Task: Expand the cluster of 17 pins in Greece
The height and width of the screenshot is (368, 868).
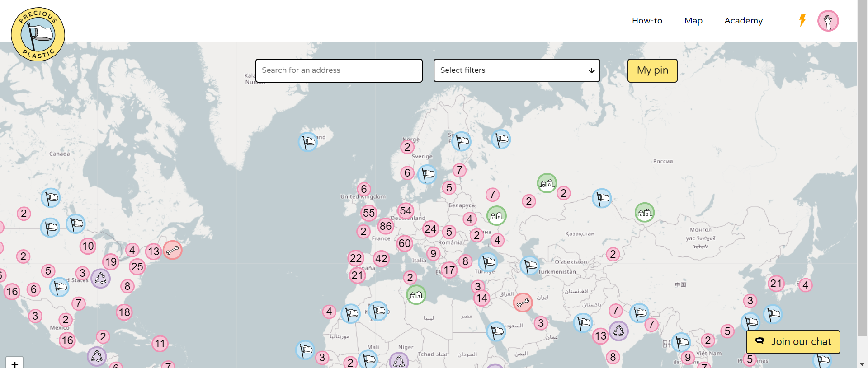Action: (x=449, y=270)
